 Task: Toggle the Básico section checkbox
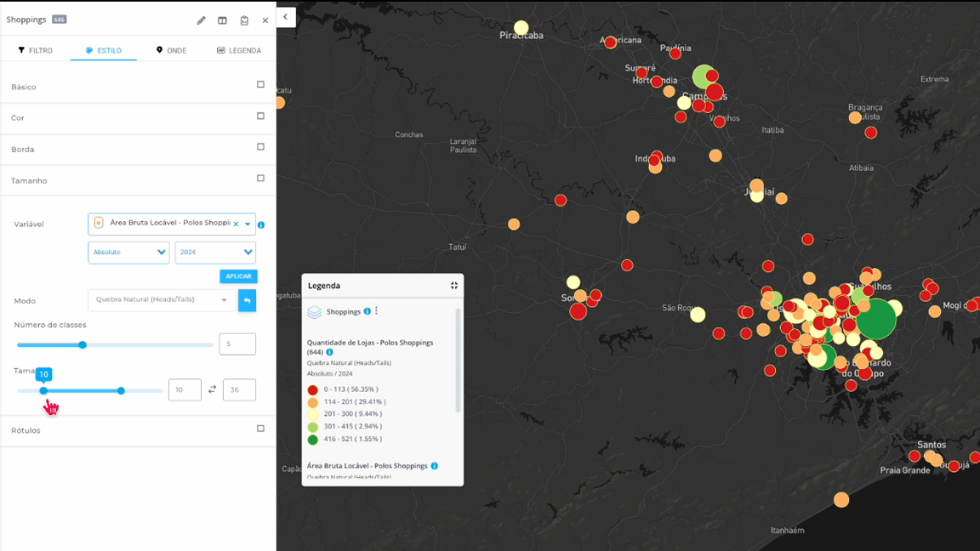[x=260, y=85]
